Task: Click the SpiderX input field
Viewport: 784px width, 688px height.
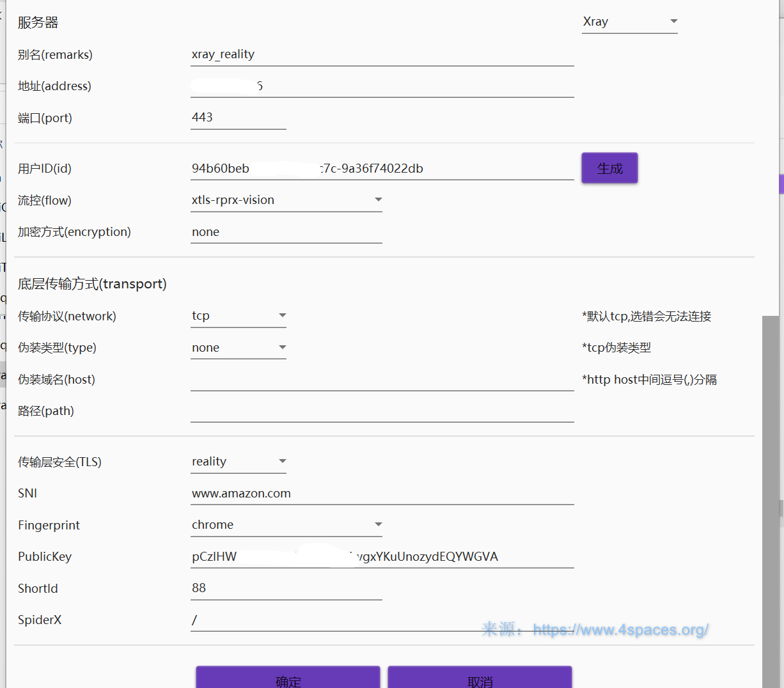Action: 333,620
